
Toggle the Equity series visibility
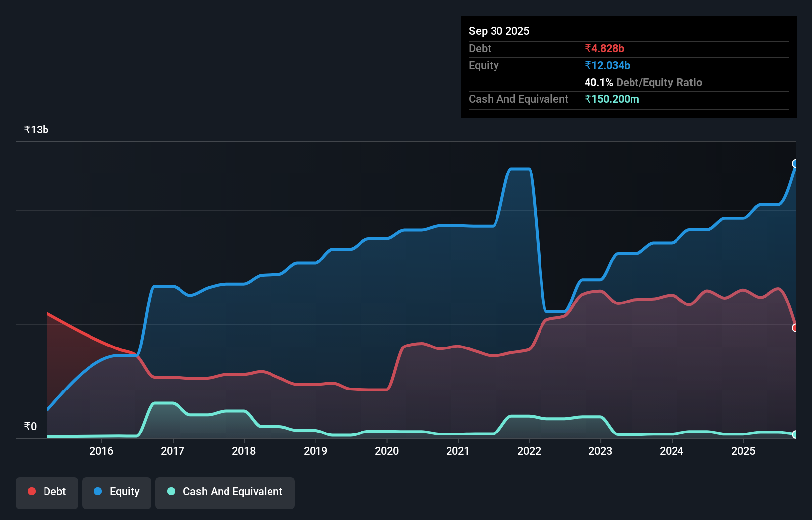(116, 492)
